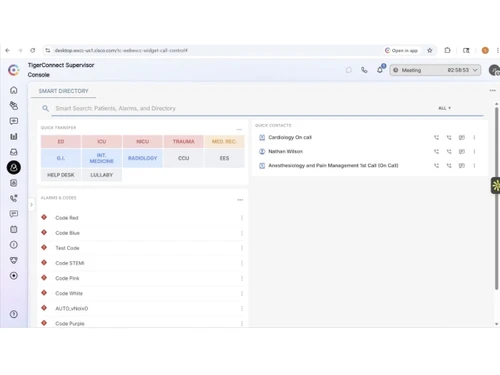Click the INT. MEDICINE transfer button
This screenshot has height=375, width=500.
pyautogui.click(x=102, y=158)
